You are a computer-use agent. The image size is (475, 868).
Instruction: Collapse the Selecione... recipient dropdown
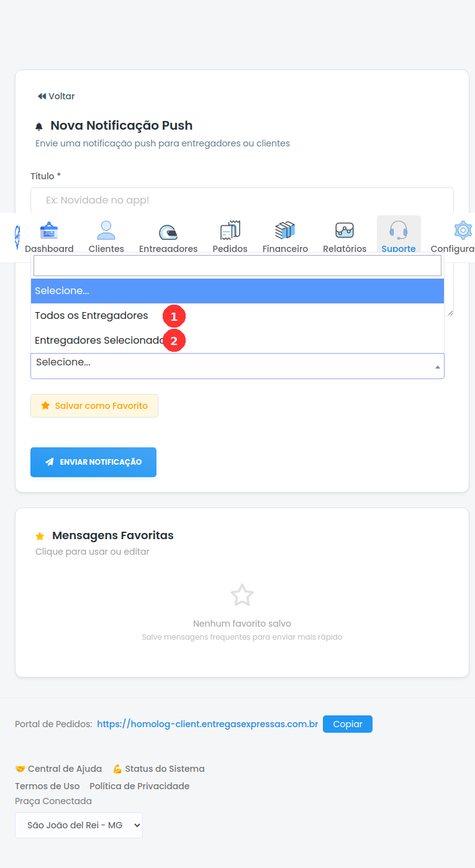(x=237, y=366)
